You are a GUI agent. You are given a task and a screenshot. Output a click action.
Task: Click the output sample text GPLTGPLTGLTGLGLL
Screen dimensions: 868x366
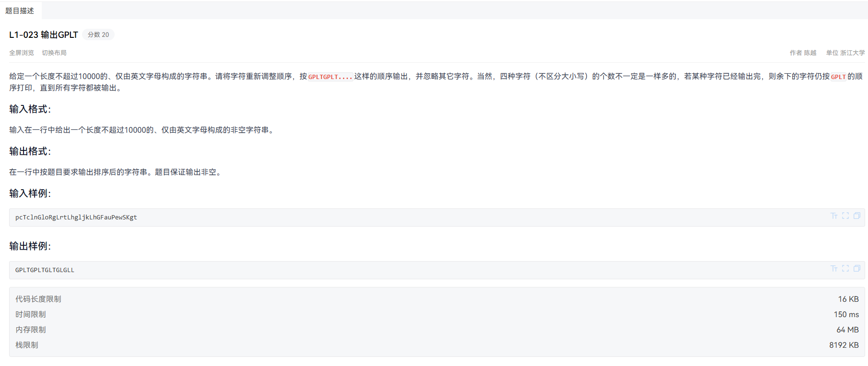click(x=45, y=270)
